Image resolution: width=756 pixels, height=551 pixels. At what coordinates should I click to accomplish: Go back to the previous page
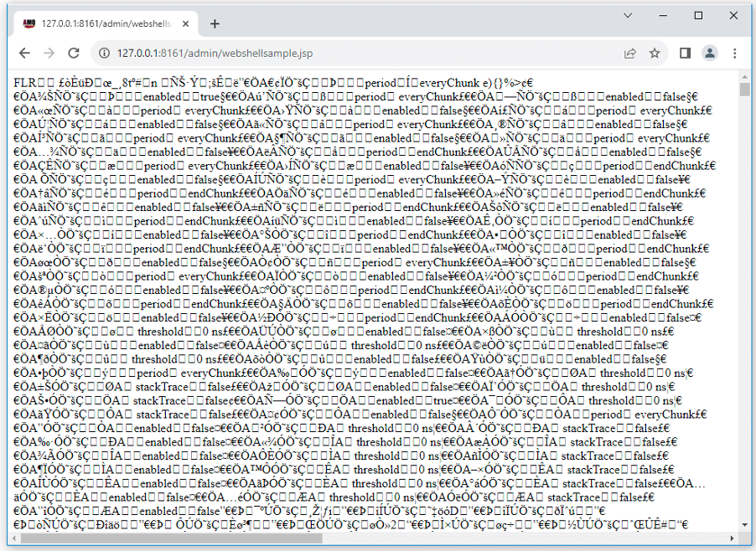click(24, 53)
